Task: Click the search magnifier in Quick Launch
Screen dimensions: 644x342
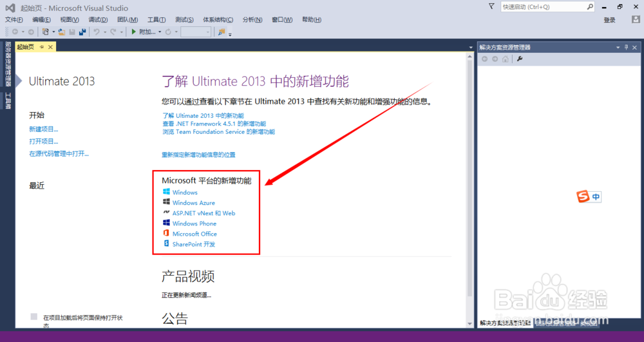Action: click(590, 6)
